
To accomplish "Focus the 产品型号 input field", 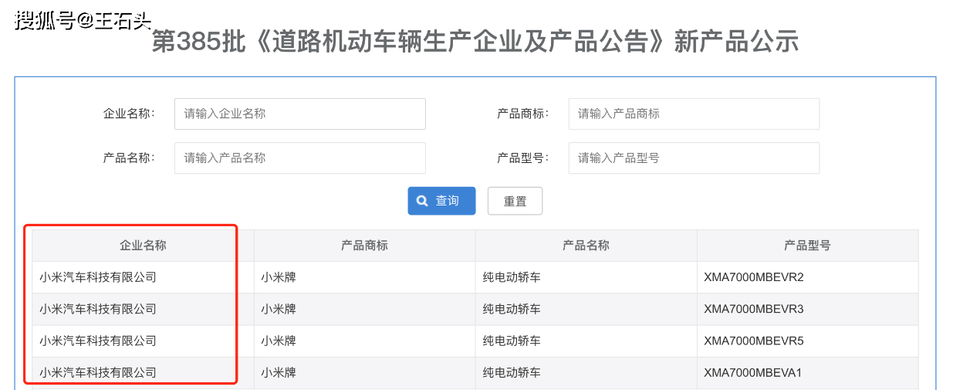I will pyautogui.click(x=694, y=158).
